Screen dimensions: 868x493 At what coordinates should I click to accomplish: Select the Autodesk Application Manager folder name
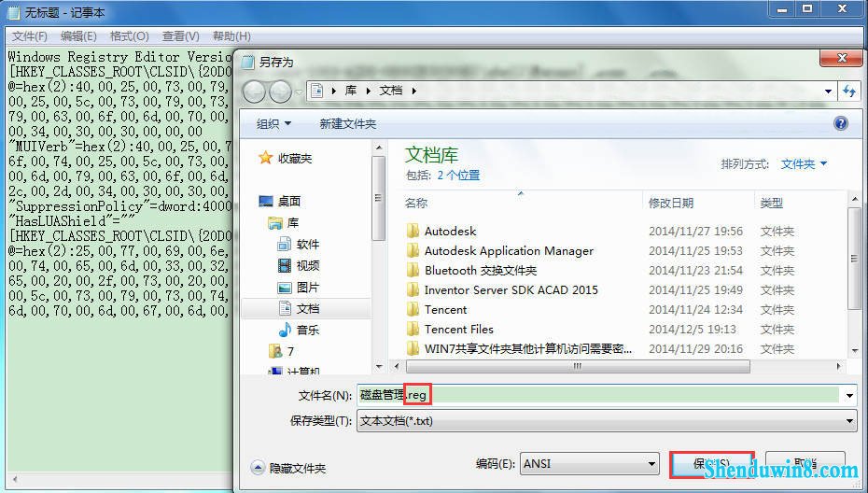pyautogui.click(x=509, y=251)
